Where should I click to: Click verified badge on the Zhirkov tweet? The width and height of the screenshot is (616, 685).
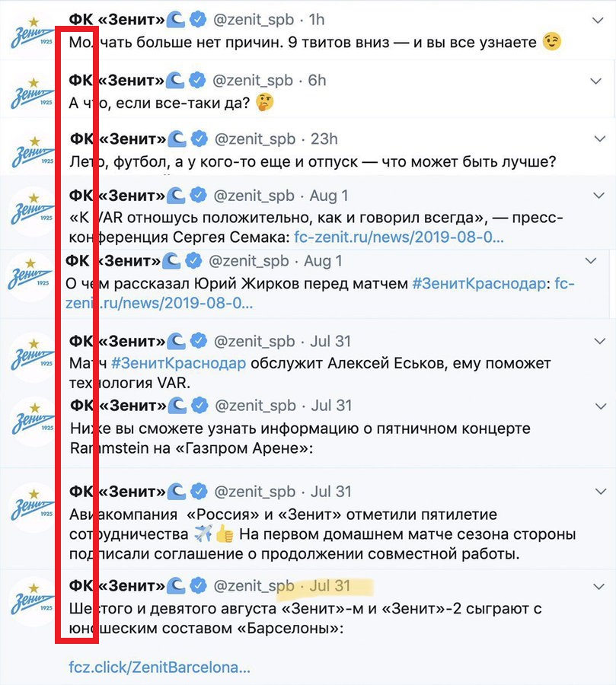(193, 261)
